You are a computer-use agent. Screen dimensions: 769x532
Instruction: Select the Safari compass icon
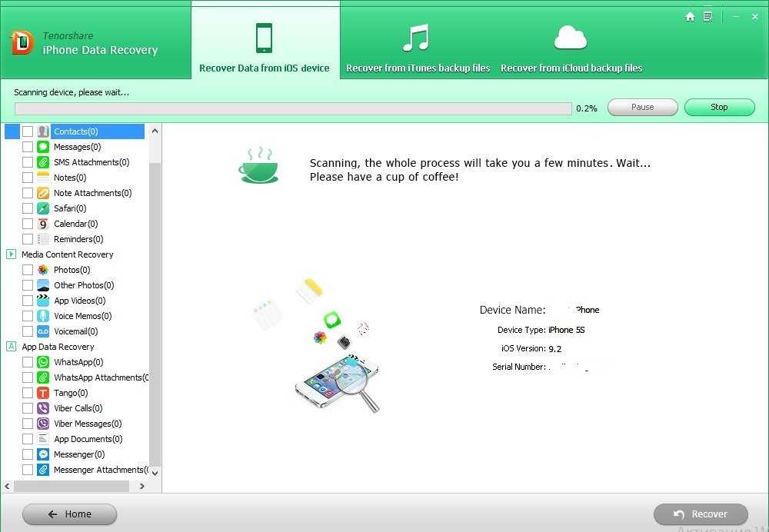[43, 208]
